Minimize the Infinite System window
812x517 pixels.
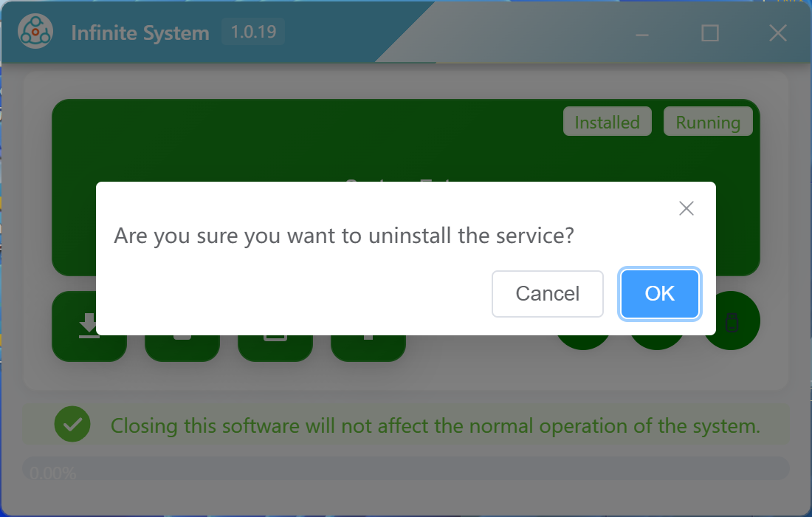(x=642, y=34)
